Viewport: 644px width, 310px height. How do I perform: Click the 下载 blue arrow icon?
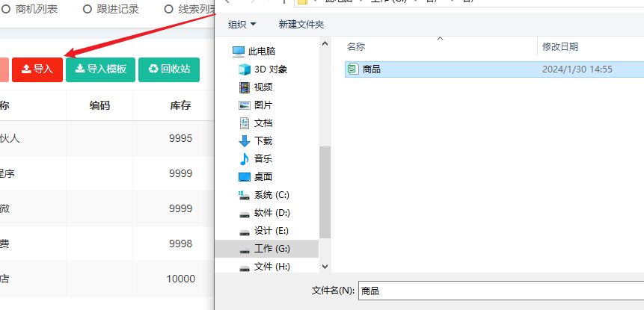(245, 141)
